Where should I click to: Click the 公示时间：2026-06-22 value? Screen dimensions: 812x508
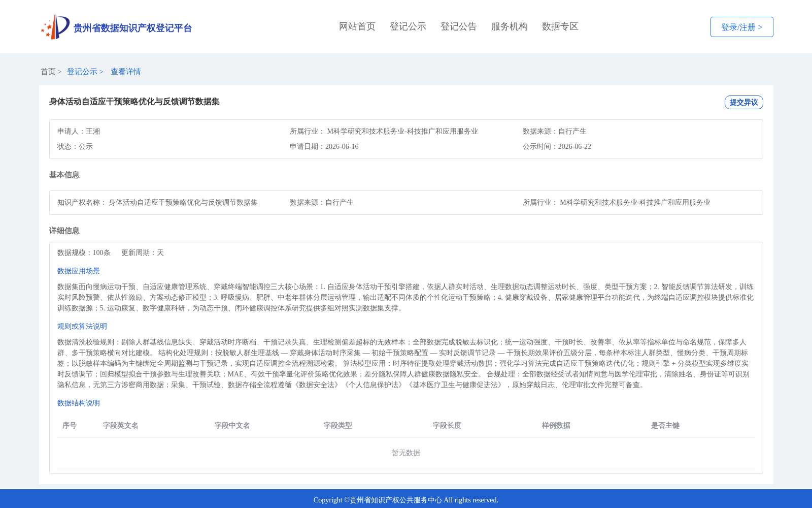click(557, 146)
